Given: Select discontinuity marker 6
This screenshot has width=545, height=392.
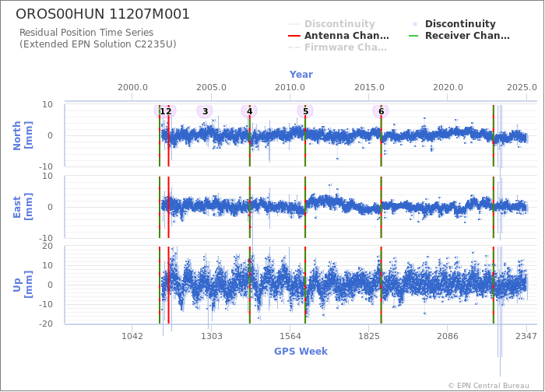Looking at the screenshot, I should point(381,111).
